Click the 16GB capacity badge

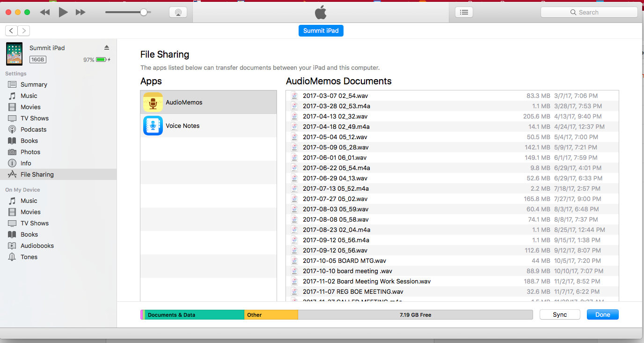click(x=37, y=60)
